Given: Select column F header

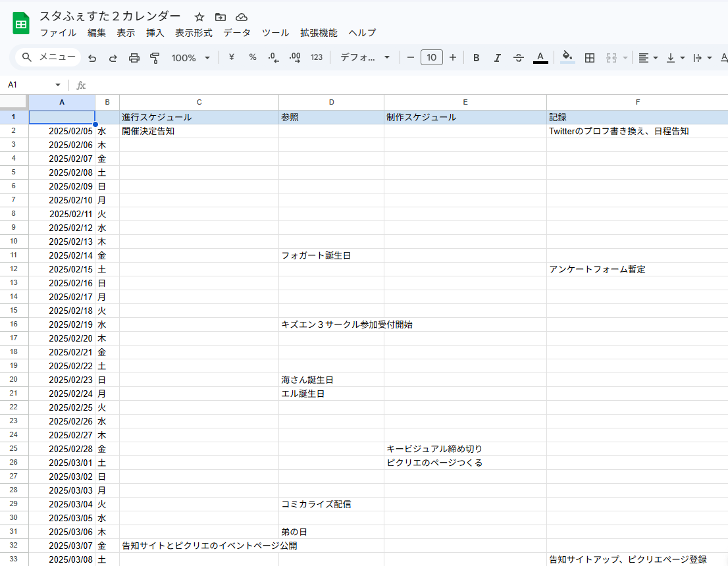Looking at the screenshot, I should 637,102.
